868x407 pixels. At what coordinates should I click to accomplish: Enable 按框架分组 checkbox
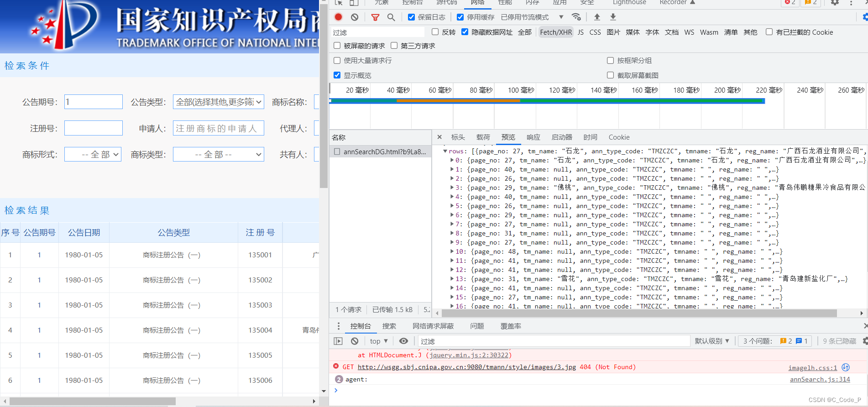tap(610, 60)
